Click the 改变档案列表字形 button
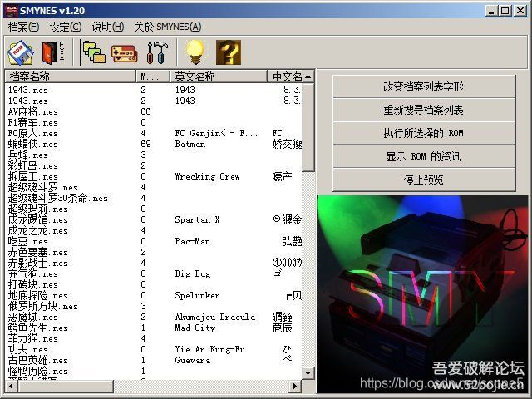The width and height of the screenshot is (532, 399). tap(424, 86)
